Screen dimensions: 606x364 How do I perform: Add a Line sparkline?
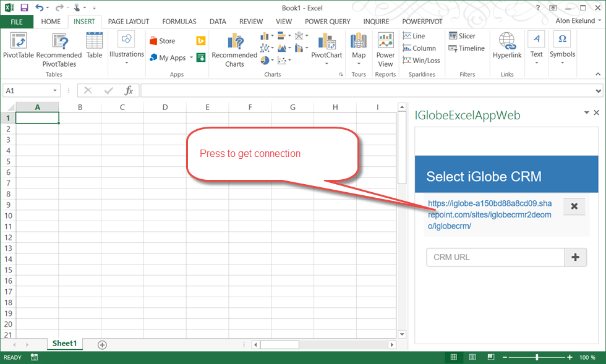click(x=414, y=36)
